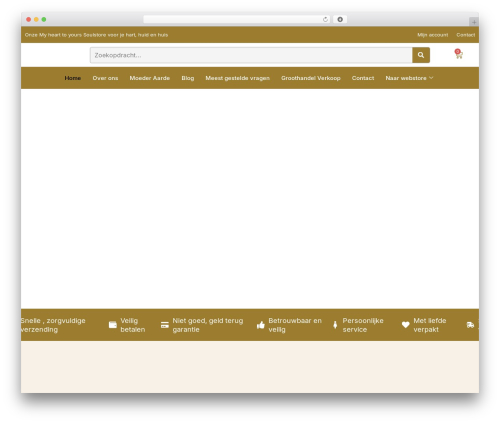Expand the Naar webstore dropdown chevron
The image size is (500, 423).
pos(431,78)
